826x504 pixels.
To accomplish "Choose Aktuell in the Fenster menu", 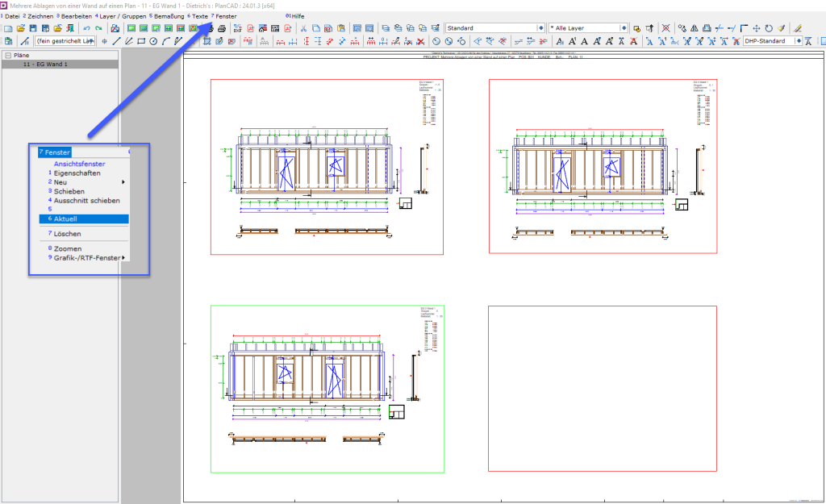I will [65, 219].
